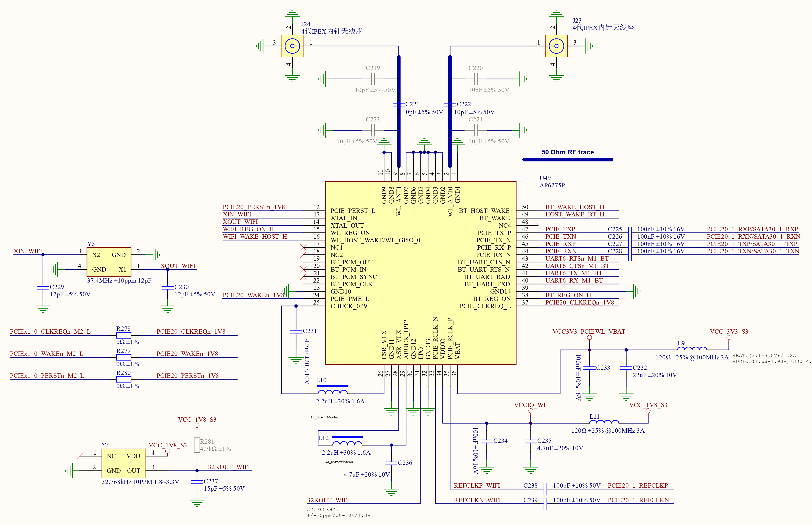Select the REFCLKN_WIFI net label
Image resolution: width=812 pixels, height=525 pixels.
tap(477, 500)
